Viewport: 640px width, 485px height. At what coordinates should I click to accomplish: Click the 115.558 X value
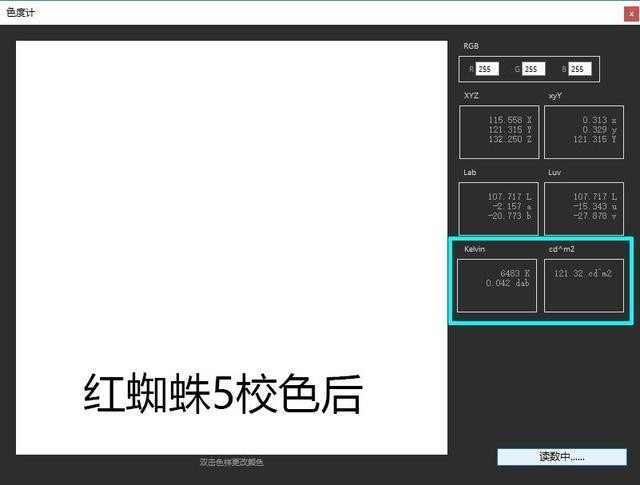click(x=510, y=120)
